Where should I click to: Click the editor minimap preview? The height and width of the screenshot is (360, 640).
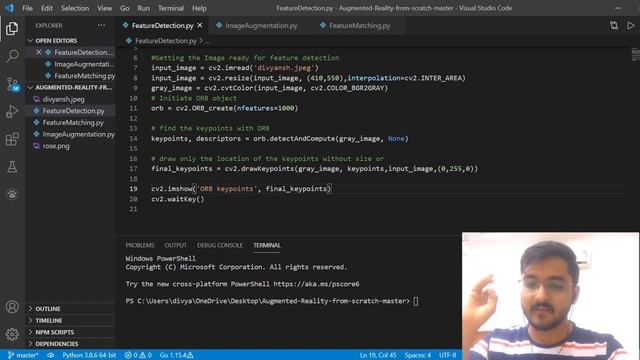pyautogui.click(x=635, y=55)
